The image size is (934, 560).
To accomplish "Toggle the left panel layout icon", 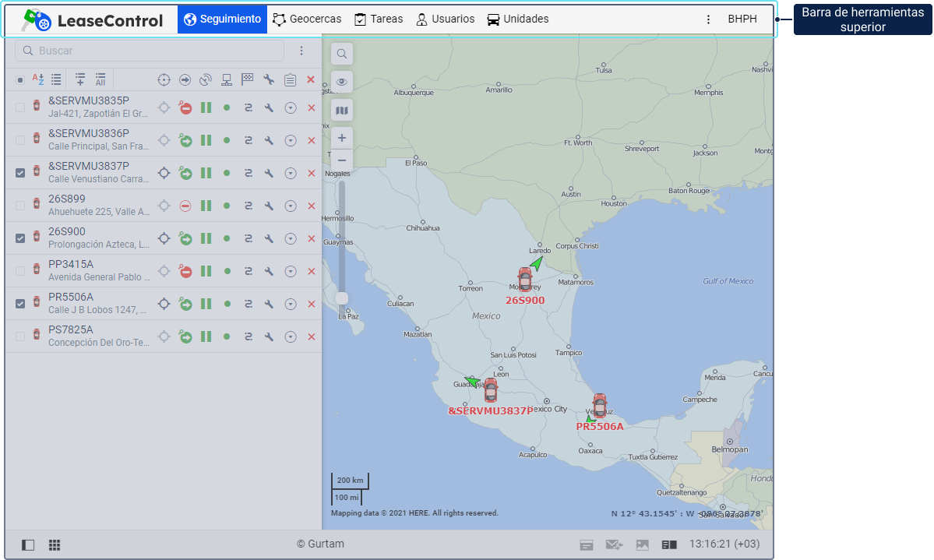I will point(28,545).
